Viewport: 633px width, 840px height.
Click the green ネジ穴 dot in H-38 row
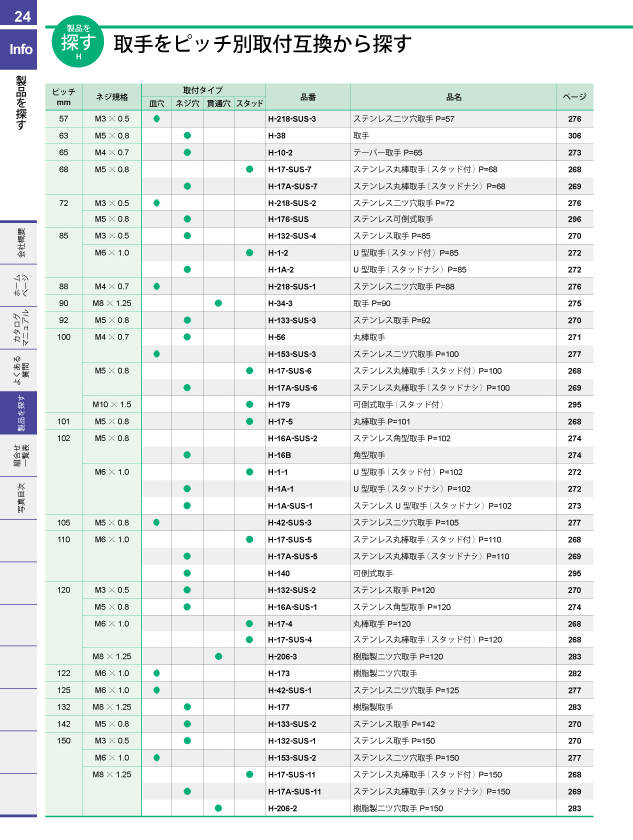click(x=187, y=135)
